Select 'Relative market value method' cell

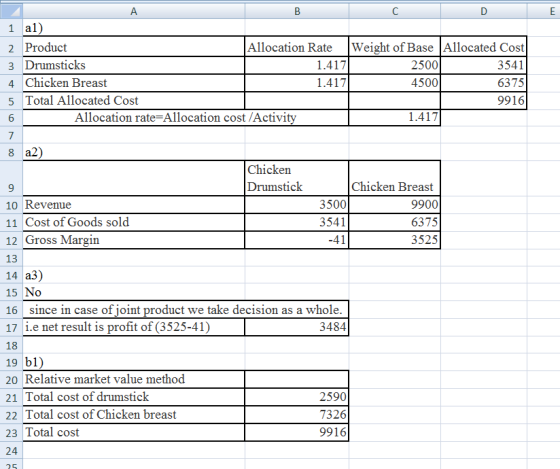(x=134, y=379)
